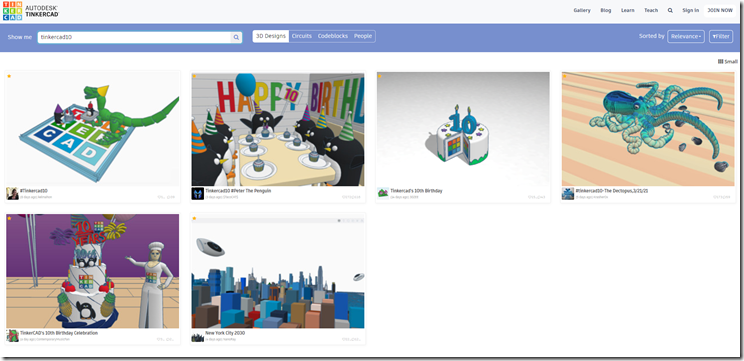This screenshot has height=361, width=744.
Task: Open author avatar of the Dectopus design
Action: coord(568,194)
